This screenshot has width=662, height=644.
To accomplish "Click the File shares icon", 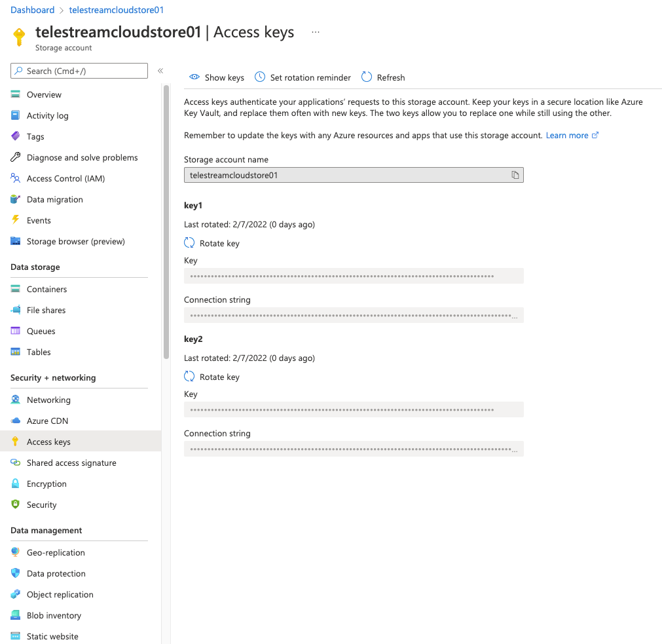I will [15, 309].
